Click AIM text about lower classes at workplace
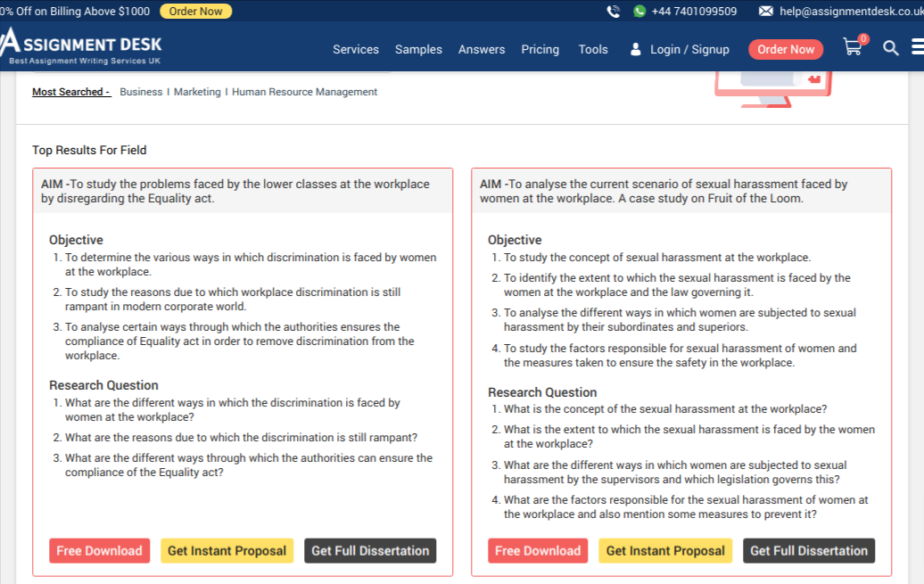 (235, 191)
